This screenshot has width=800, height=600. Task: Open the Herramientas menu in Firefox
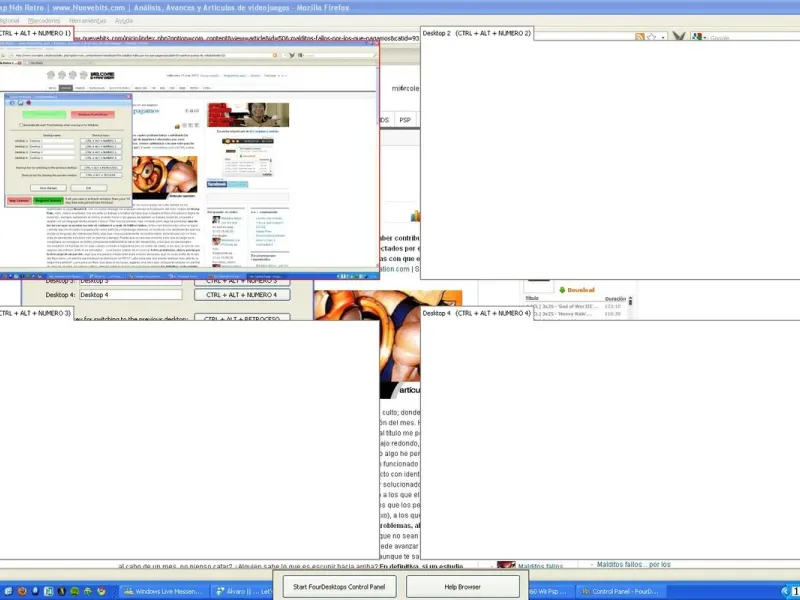tap(87, 21)
